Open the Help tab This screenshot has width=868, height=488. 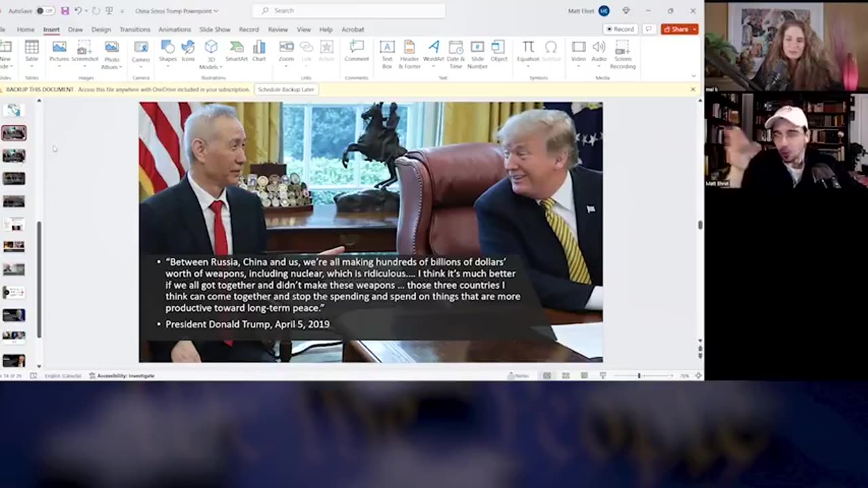pyautogui.click(x=326, y=30)
